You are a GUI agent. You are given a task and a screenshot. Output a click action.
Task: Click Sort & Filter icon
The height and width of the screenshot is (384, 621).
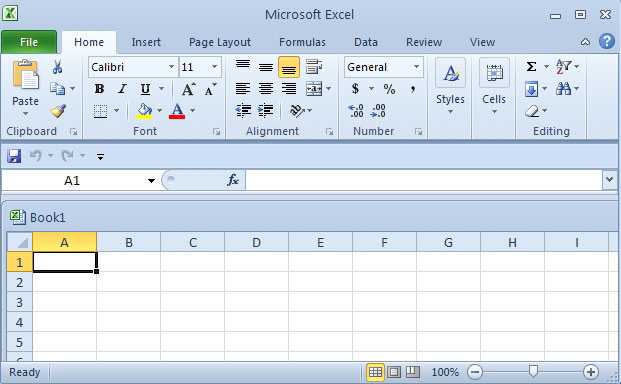[563, 67]
